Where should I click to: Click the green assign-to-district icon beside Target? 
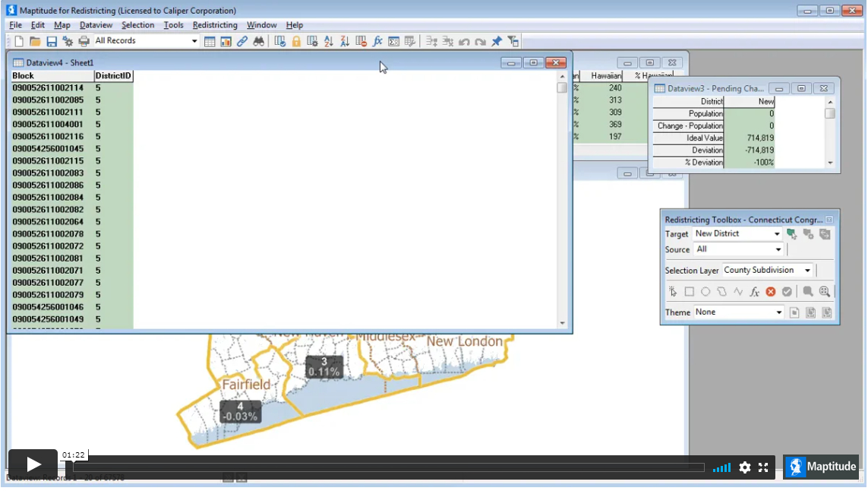791,234
